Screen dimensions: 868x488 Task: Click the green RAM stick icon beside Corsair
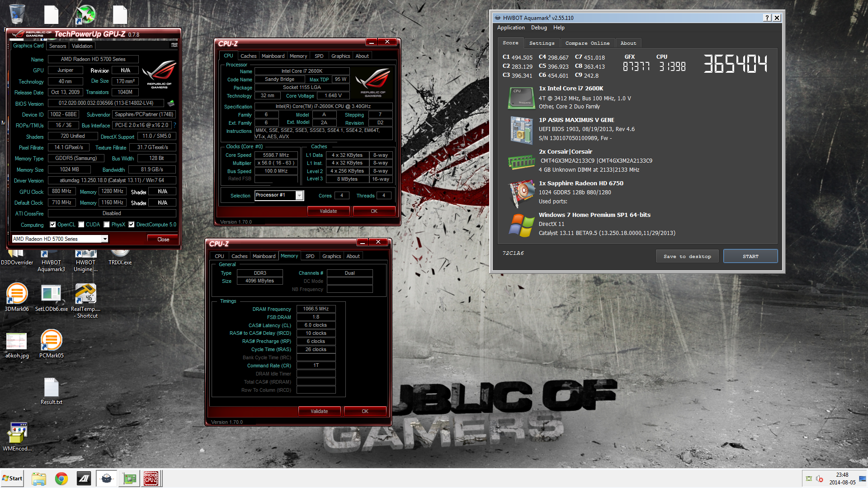(x=521, y=162)
